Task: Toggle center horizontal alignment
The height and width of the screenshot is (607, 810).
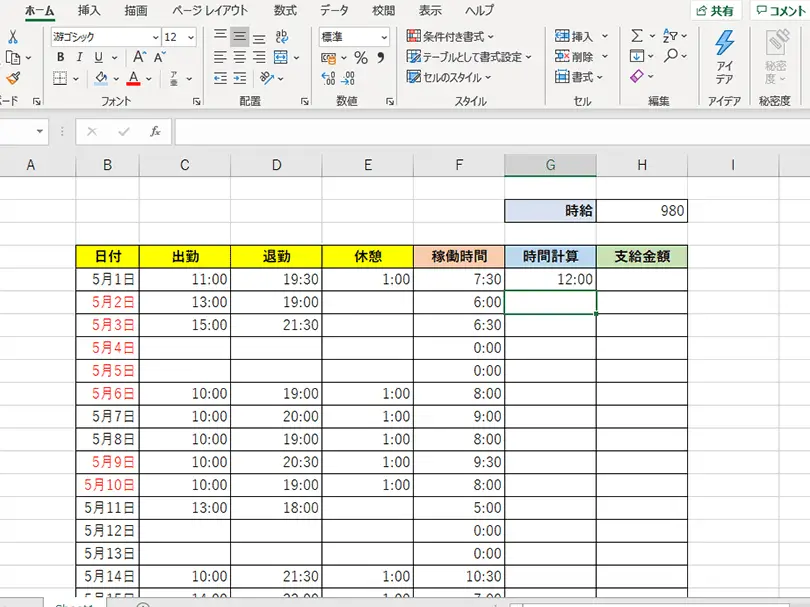Action: tap(240, 57)
